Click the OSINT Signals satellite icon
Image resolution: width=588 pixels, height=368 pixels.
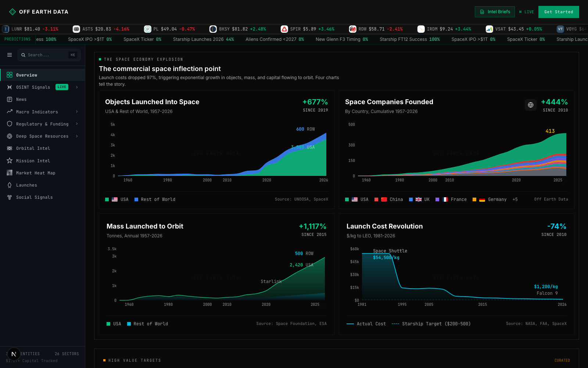pos(10,87)
